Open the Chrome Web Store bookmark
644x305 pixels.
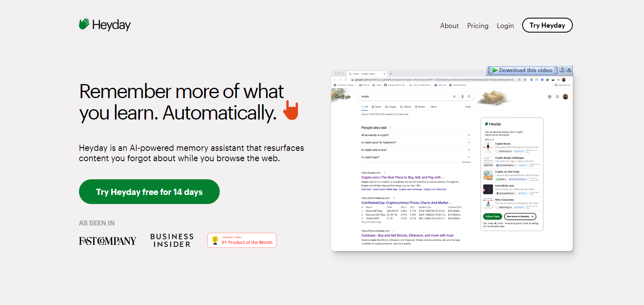pos(421,85)
